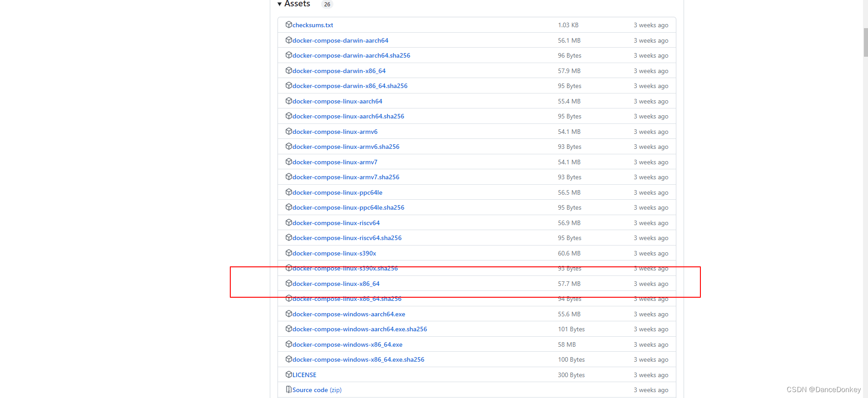Viewport: 868px width, 398px height.
Task: Click package icon beside docker-compose-linux-riscv64.sha256
Action: click(x=288, y=237)
